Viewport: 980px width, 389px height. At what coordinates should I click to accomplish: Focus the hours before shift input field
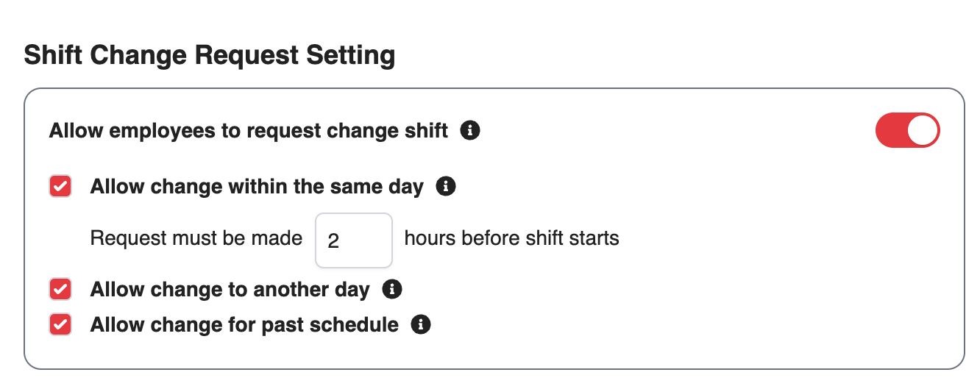coord(354,240)
